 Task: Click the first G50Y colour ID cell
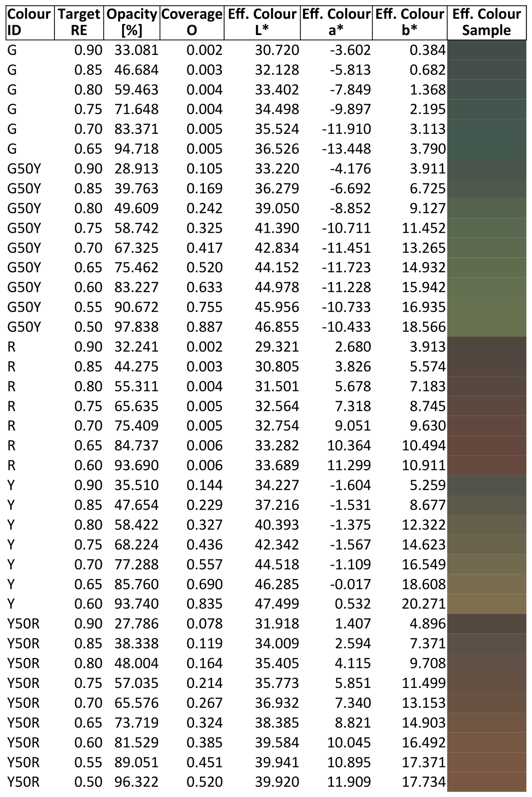tap(24, 169)
